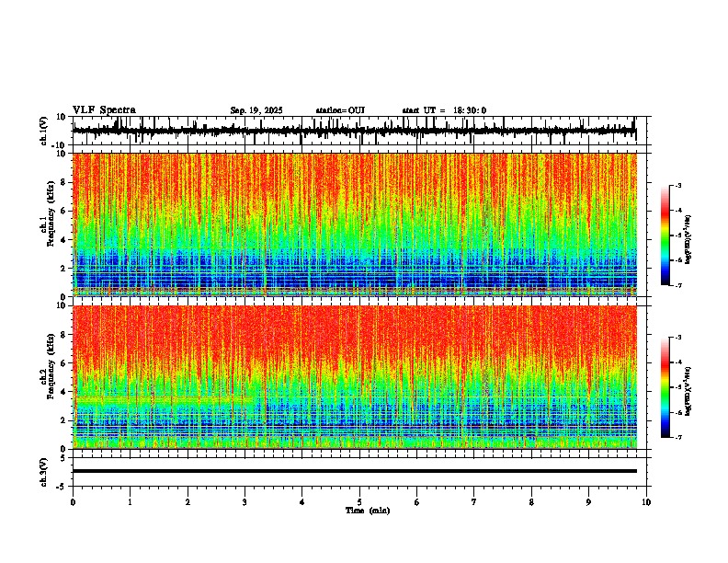Click the ch.1(V) waveform axis label
Image resolution: width=728 pixels, height=563 pixels.
click(x=44, y=131)
